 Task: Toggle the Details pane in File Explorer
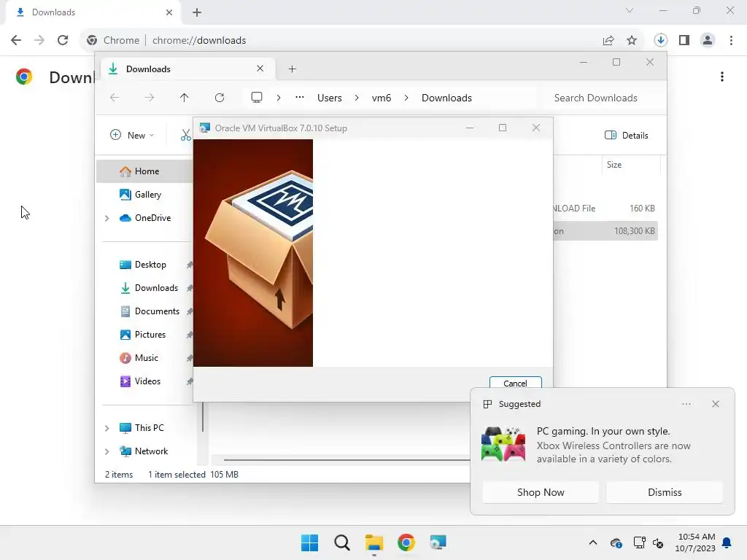coord(626,135)
